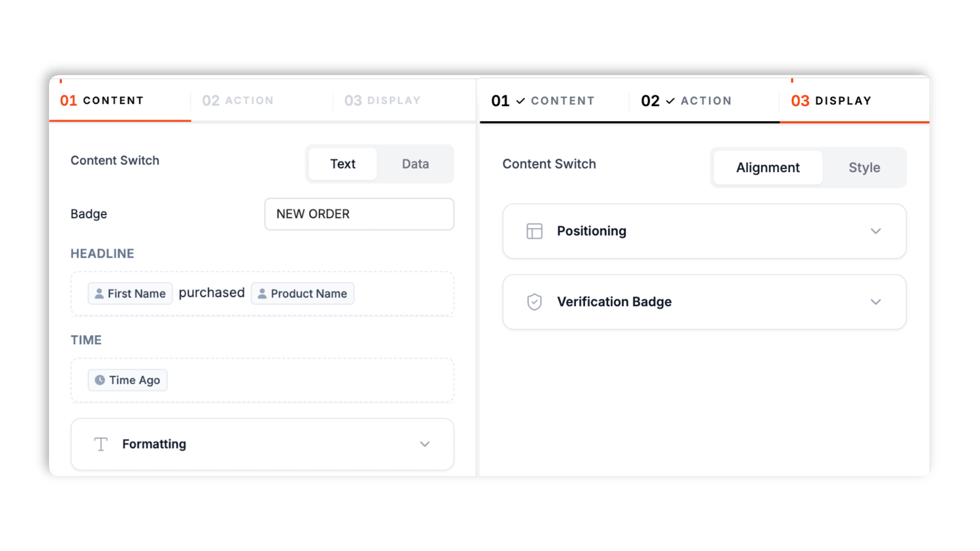Open the greyed 03 Display tab in left panel

(404, 101)
